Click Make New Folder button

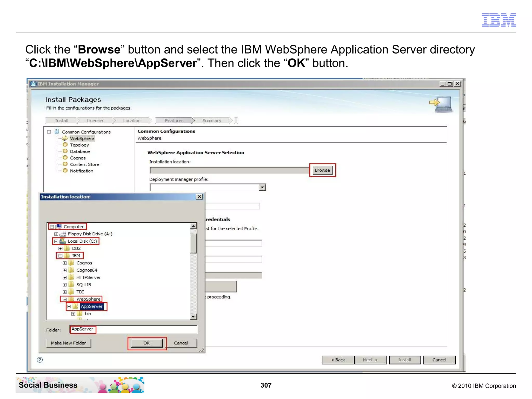coord(69,343)
